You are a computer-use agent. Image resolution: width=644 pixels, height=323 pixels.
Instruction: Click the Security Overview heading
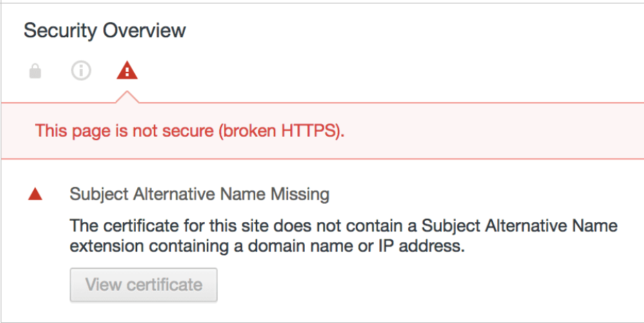click(x=105, y=30)
